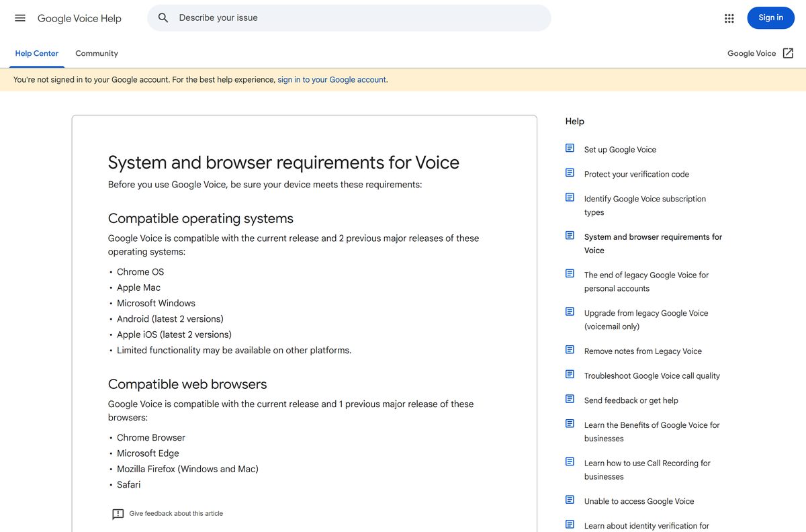Click the 'Compatible web browsers' heading
Screen dimensions: 806x532
click(187, 384)
